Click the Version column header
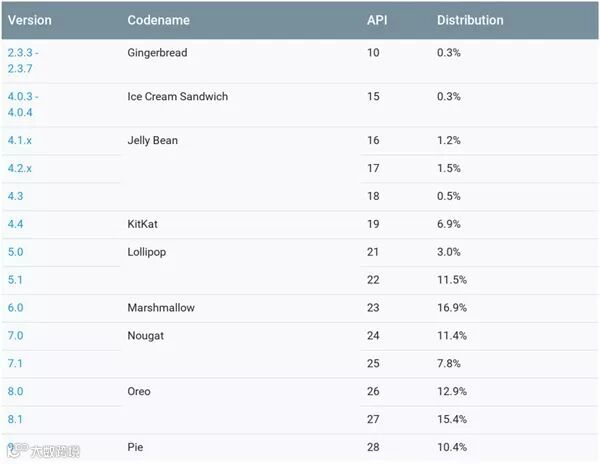 coord(29,20)
